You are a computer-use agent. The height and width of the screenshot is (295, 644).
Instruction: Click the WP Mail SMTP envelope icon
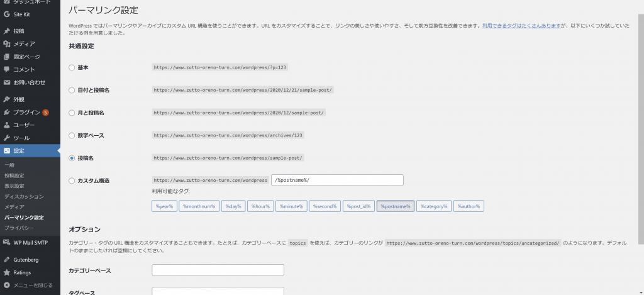[x=6, y=242]
